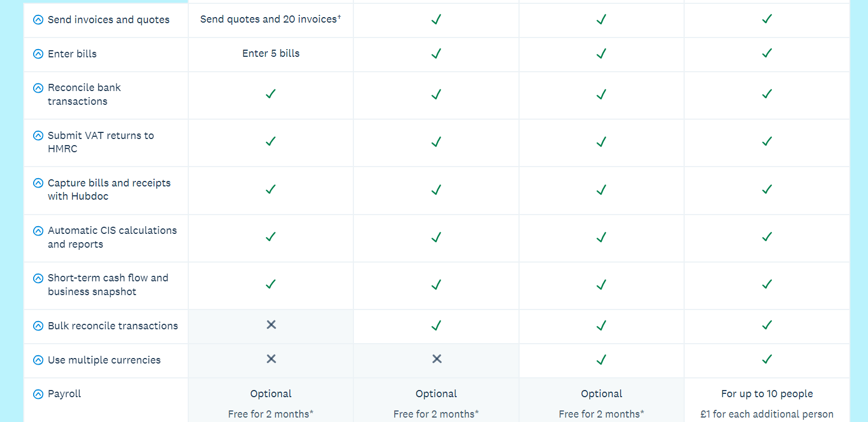This screenshot has height=422, width=868.
Task: Toggle the Reconcile bank transactions info chevron
Action: [x=38, y=88]
